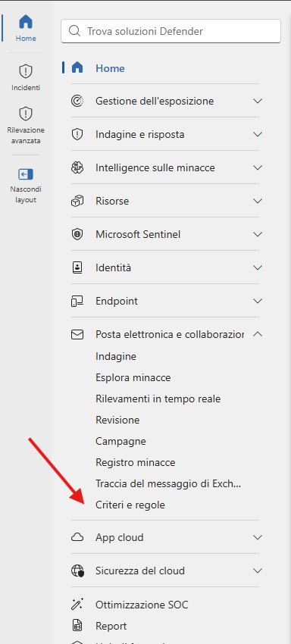Click the Home icon in the left rail
This screenshot has width=291, height=644.
click(x=26, y=22)
